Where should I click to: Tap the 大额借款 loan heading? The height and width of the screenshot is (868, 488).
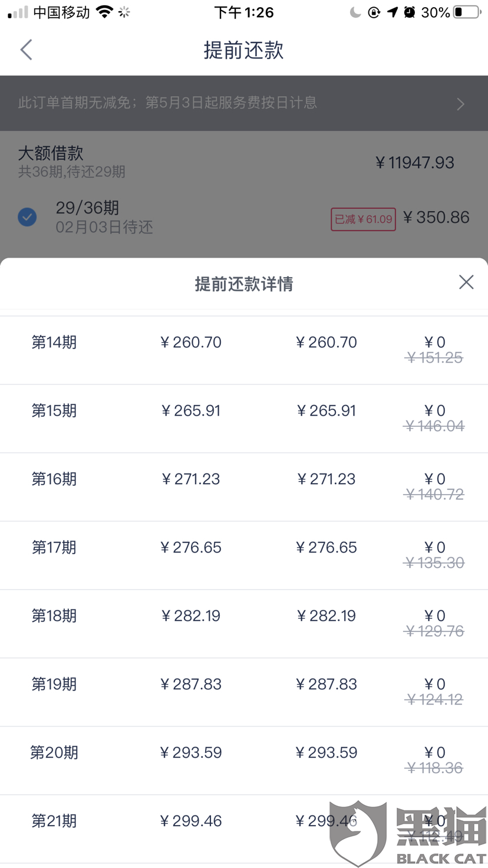(x=51, y=153)
